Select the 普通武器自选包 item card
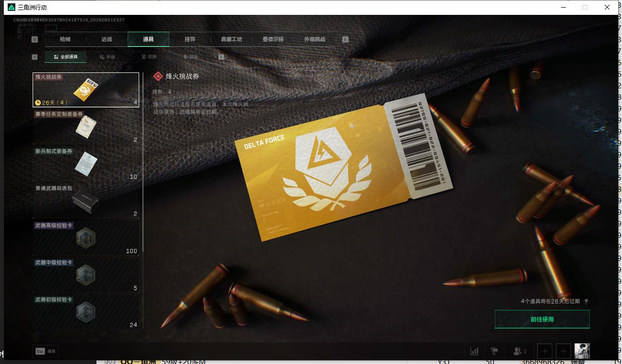Screen dimensions: 622x364 (x=86, y=201)
